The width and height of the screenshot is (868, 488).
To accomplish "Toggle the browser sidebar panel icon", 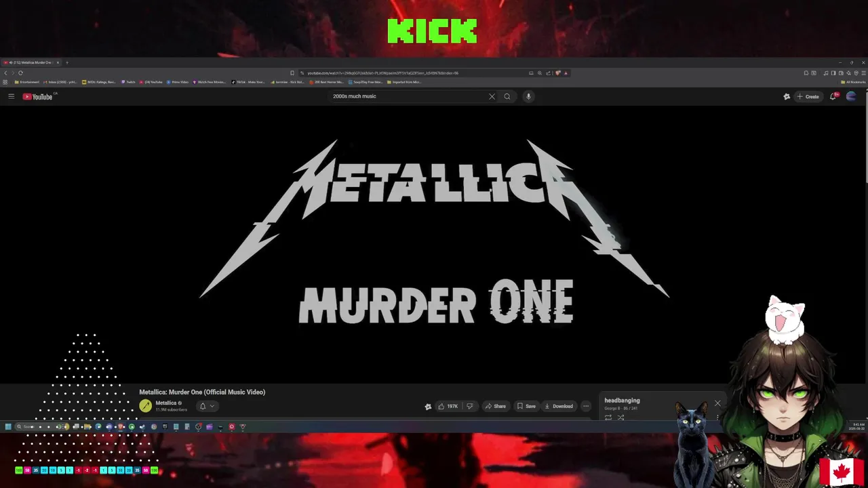I will [833, 73].
